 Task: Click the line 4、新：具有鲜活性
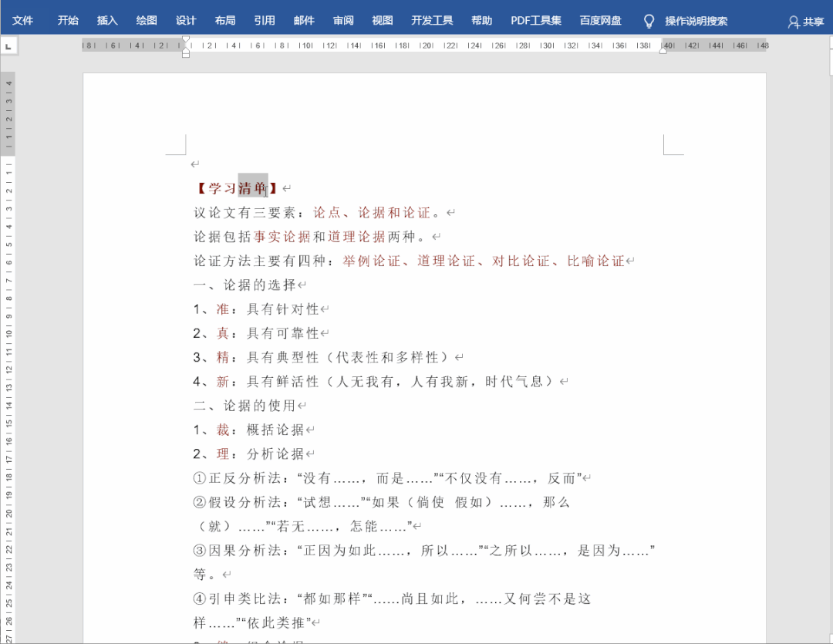click(376, 382)
